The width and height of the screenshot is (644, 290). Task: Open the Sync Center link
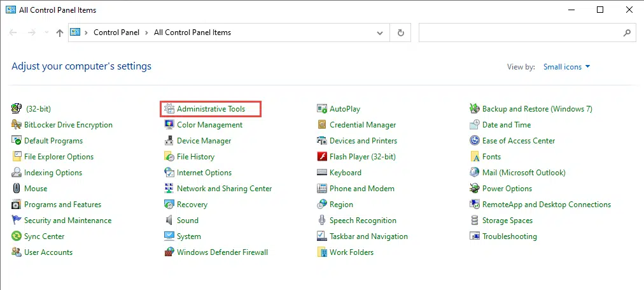pyautogui.click(x=45, y=236)
